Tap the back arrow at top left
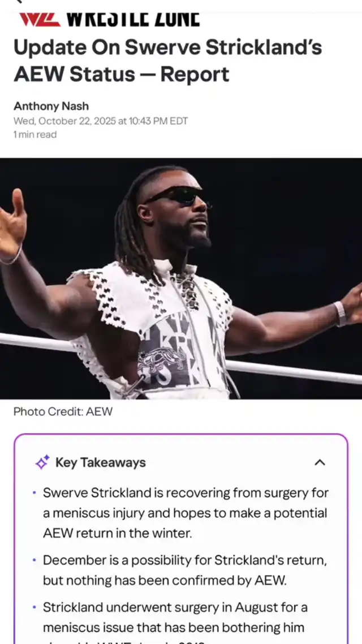 point(19,2)
